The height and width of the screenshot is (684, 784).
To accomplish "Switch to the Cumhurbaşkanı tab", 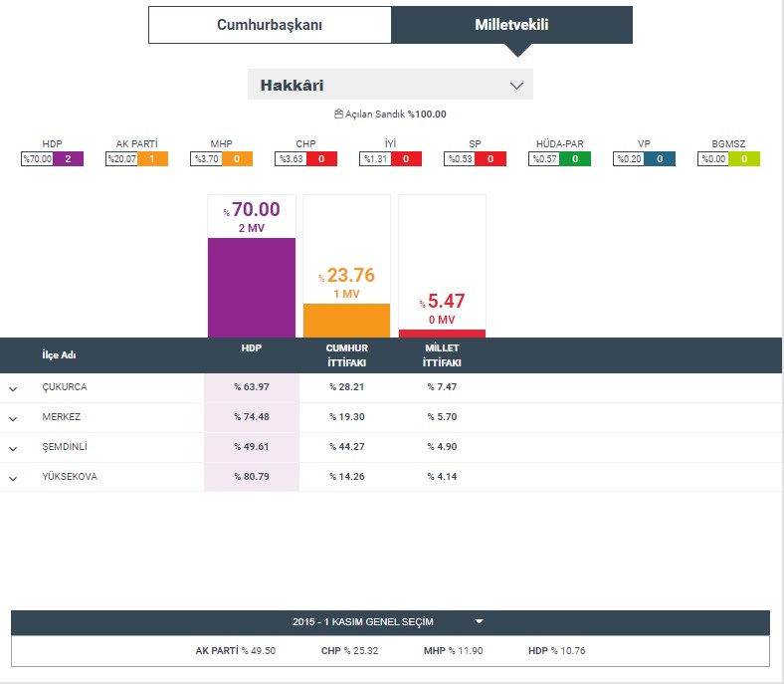I will 270,25.
